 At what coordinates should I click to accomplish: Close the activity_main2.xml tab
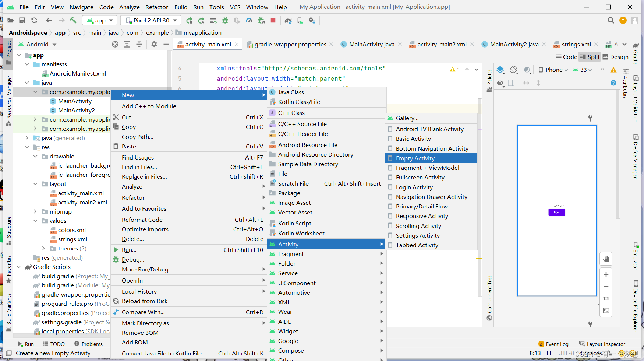point(472,44)
